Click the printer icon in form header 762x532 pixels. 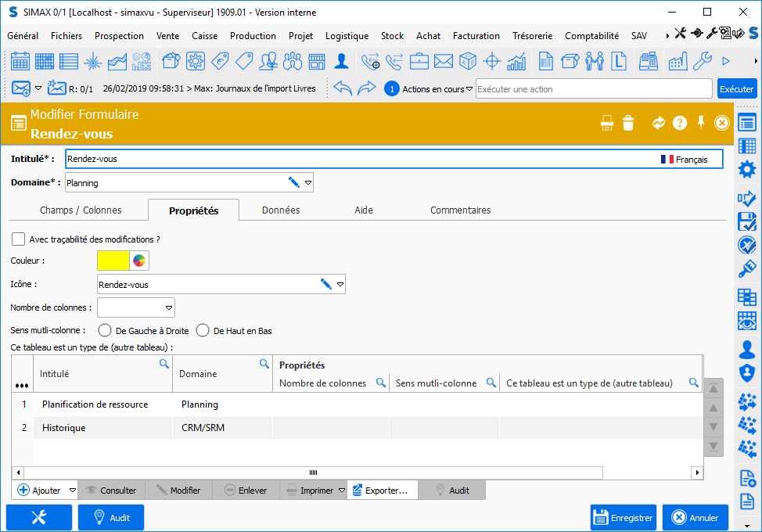(606, 123)
